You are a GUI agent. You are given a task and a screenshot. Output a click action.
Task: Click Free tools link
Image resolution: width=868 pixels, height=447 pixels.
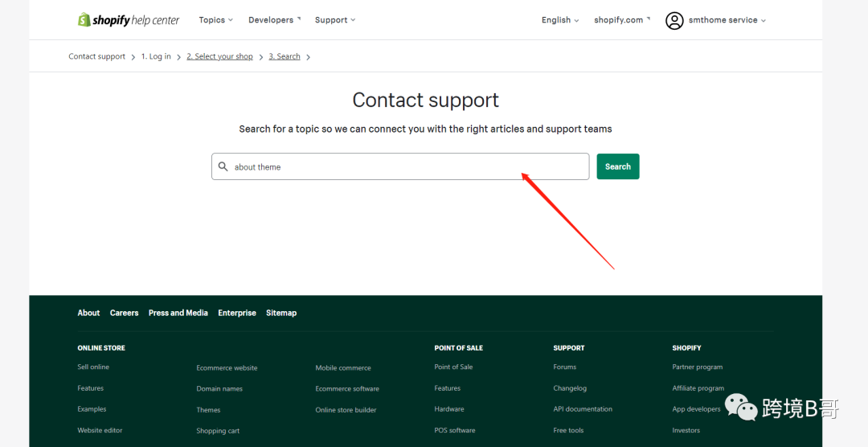pyautogui.click(x=568, y=430)
